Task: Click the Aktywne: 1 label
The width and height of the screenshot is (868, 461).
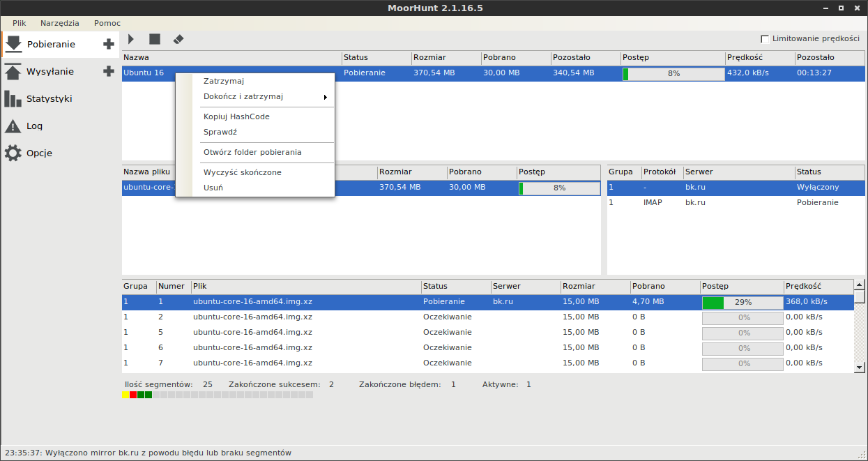Action: click(x=507, y=384)
